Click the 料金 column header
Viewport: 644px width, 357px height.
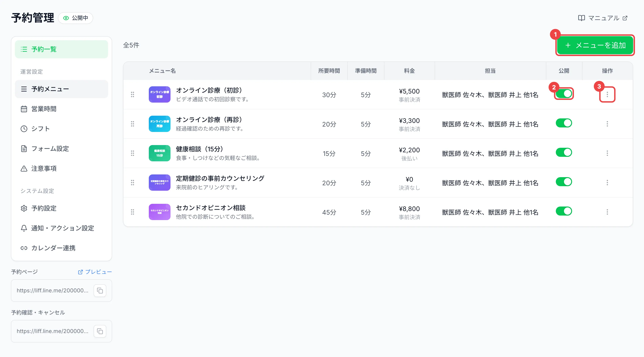tap(409, 71)
